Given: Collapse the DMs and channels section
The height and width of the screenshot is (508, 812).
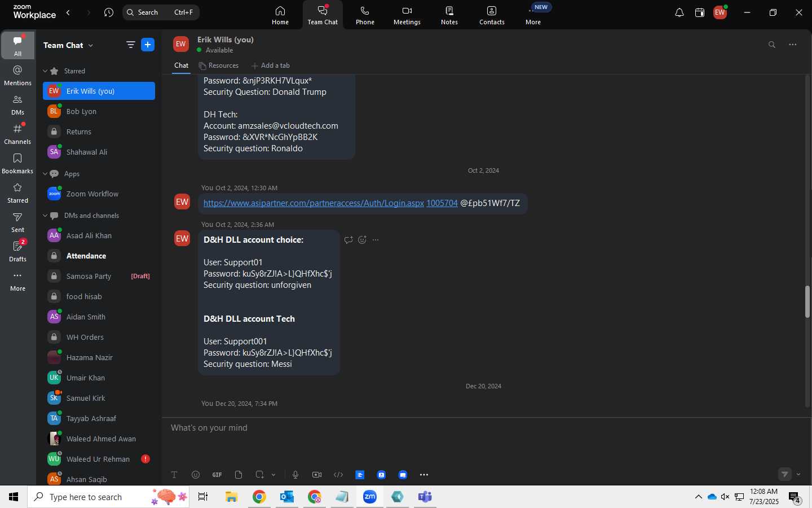Looking at the screenshot, I should (x=45, y=216).
